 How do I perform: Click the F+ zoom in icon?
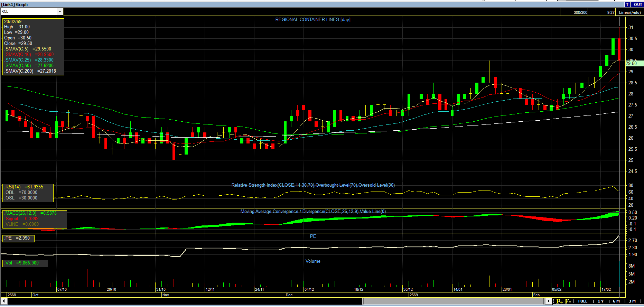[559, 301]
